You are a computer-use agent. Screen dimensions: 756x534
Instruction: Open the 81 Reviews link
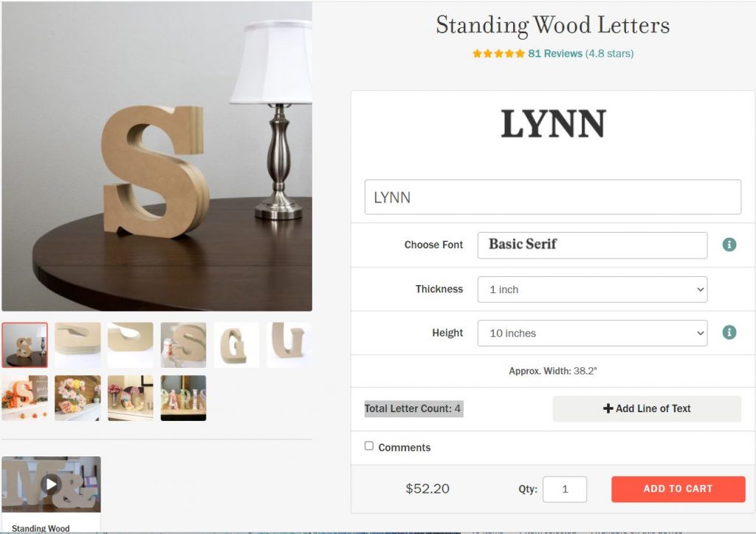[x=555, y=53]
